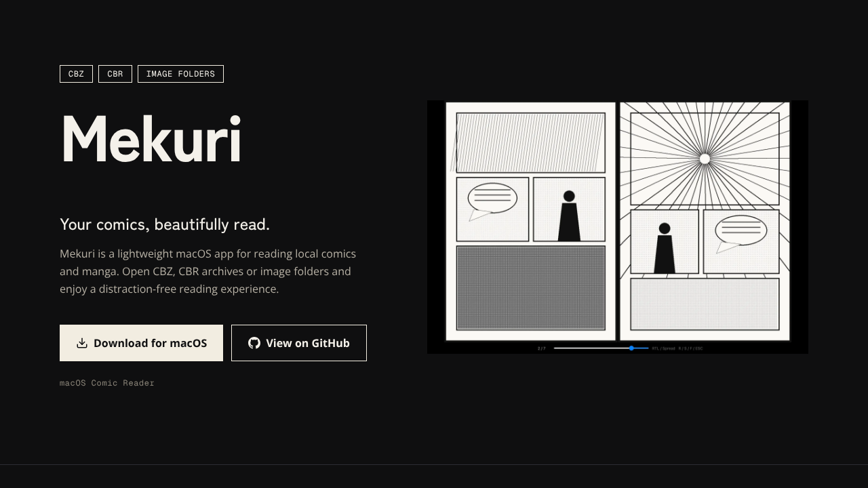Viewport: 868px width, 488px height.
Task: Click the CBZ format tag
Action: [76, 74]
